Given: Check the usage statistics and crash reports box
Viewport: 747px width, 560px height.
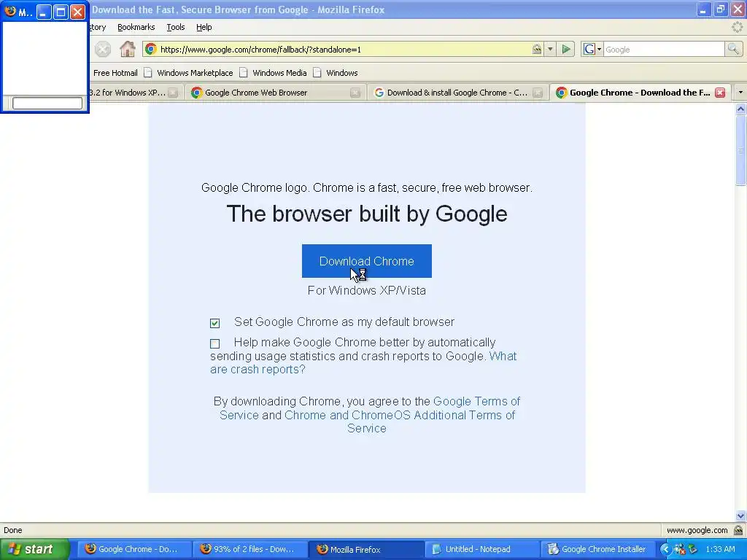Looking at the screenshot, I should (x=215, y=343).
